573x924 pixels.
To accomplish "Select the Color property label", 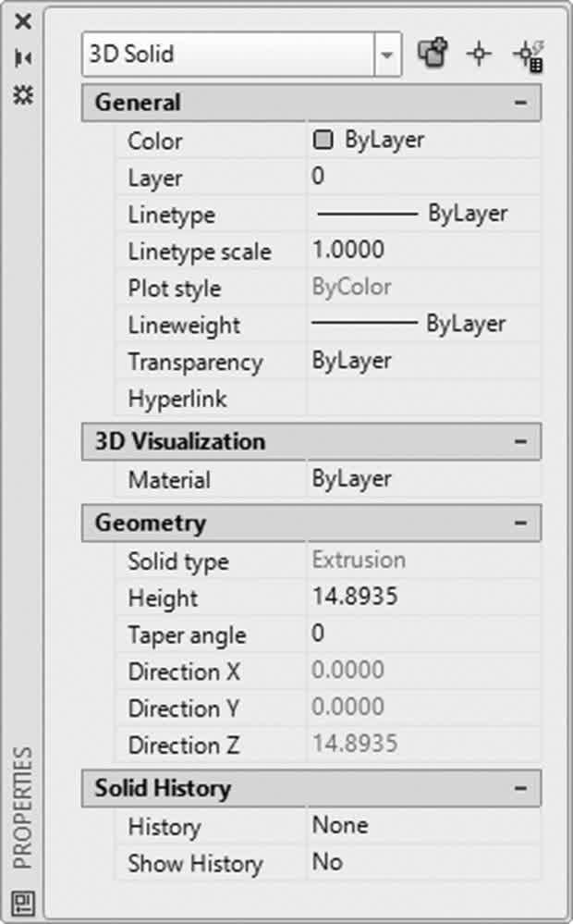I will pyautogui.click(x=155, y=142).
